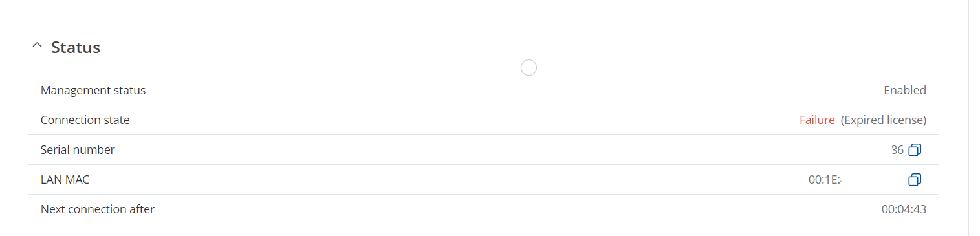Collapse the Status section chevron
The width and height of the screenshot is (980, 236).
click(x=37, y=47)
